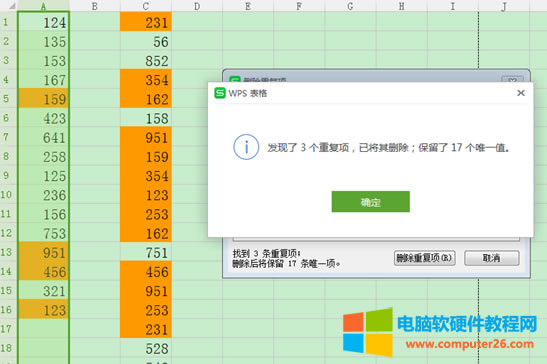The height and width of the screenshot is (364, 547).
Task: Select row 18 header
Action: click(x=8, y=348)
